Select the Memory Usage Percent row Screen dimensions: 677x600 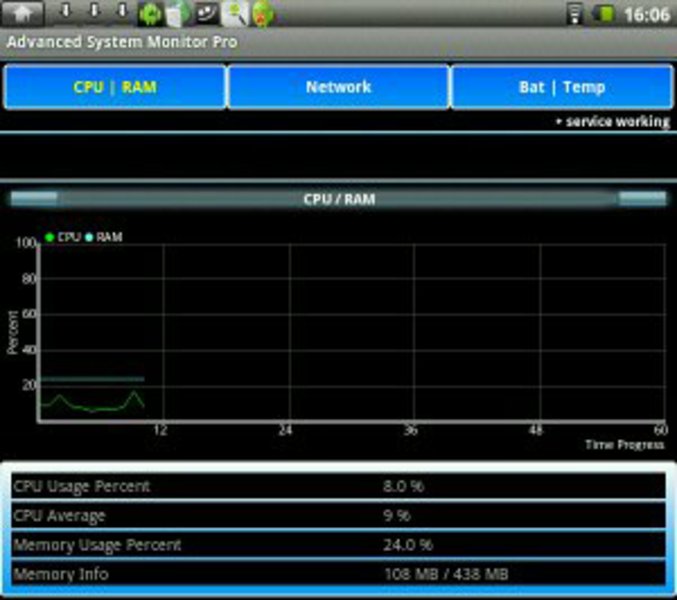[x=338, y=545]
